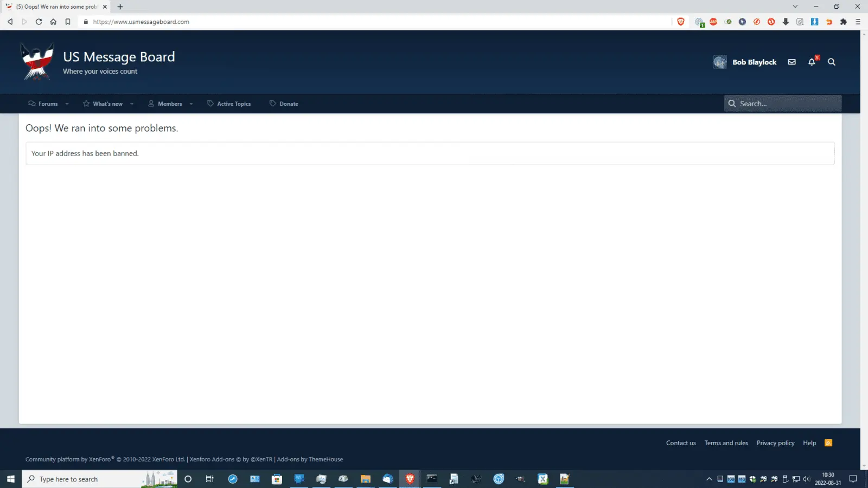The width and height of the screenshot is (868, 488).
Task: Click the red circular arrows extension
Action: (771, 22)
